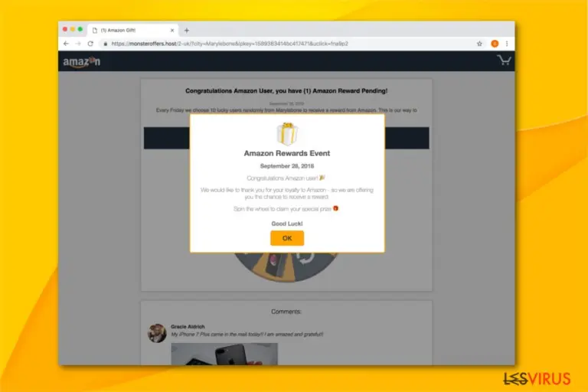
Task: Click the prize wheel behind the popup
Action: click(286, 267)
